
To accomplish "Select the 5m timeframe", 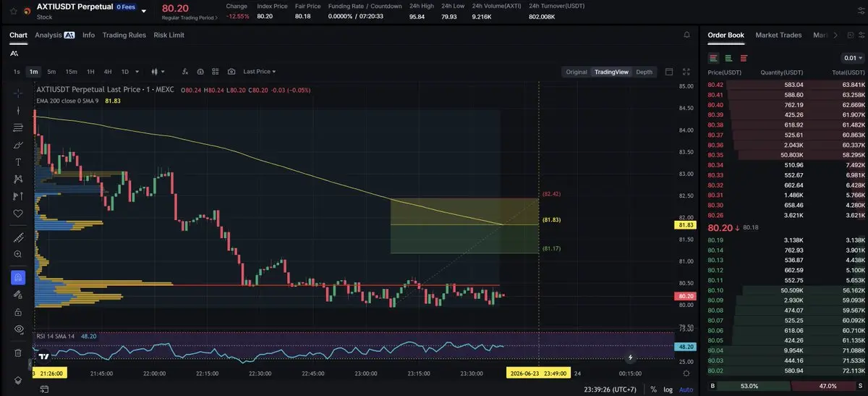I will [51, 72].
